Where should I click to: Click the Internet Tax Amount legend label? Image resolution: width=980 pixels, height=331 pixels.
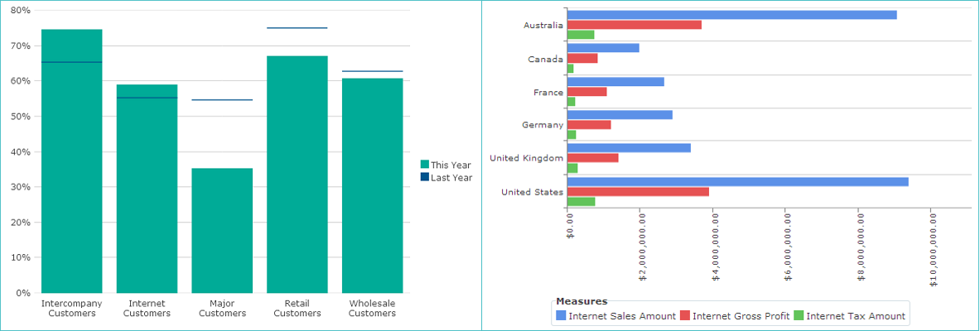856,316
